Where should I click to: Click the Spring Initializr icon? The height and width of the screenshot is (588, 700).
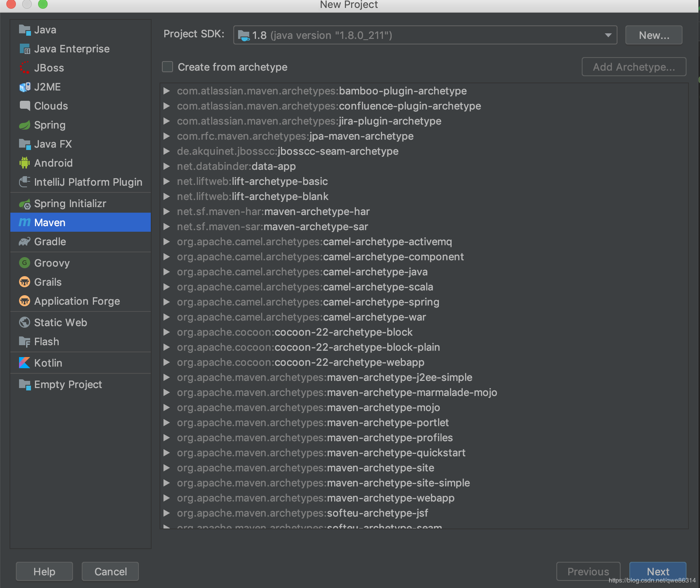25,204
